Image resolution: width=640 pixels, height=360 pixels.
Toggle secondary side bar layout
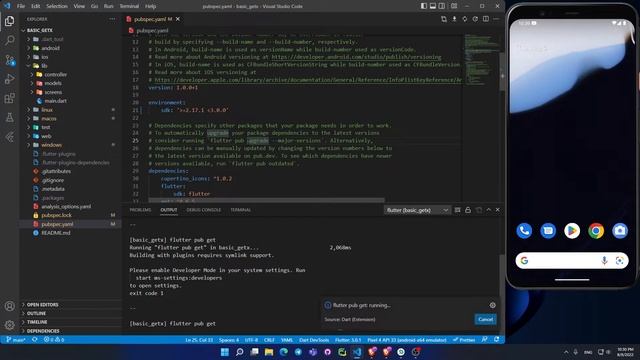point(442,6)
